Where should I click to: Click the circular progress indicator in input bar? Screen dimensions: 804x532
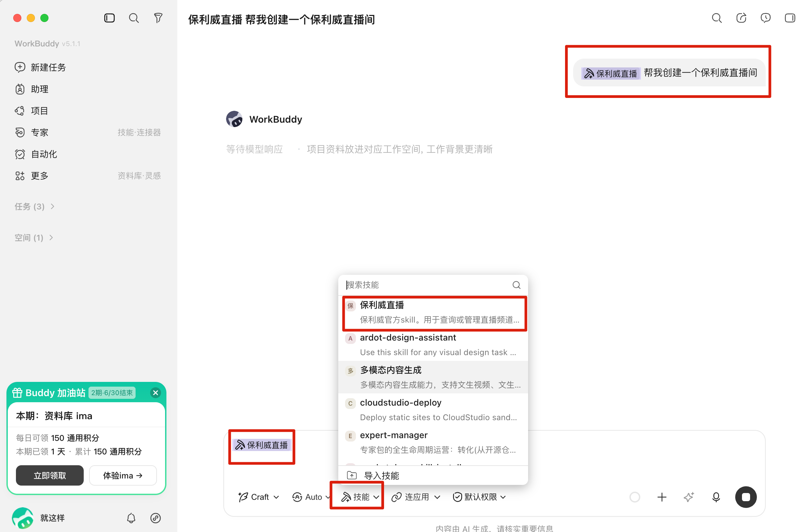click(x=635, y=497)
